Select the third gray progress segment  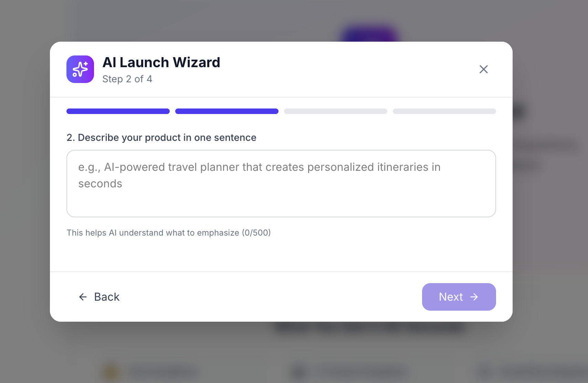click(335, 111)
